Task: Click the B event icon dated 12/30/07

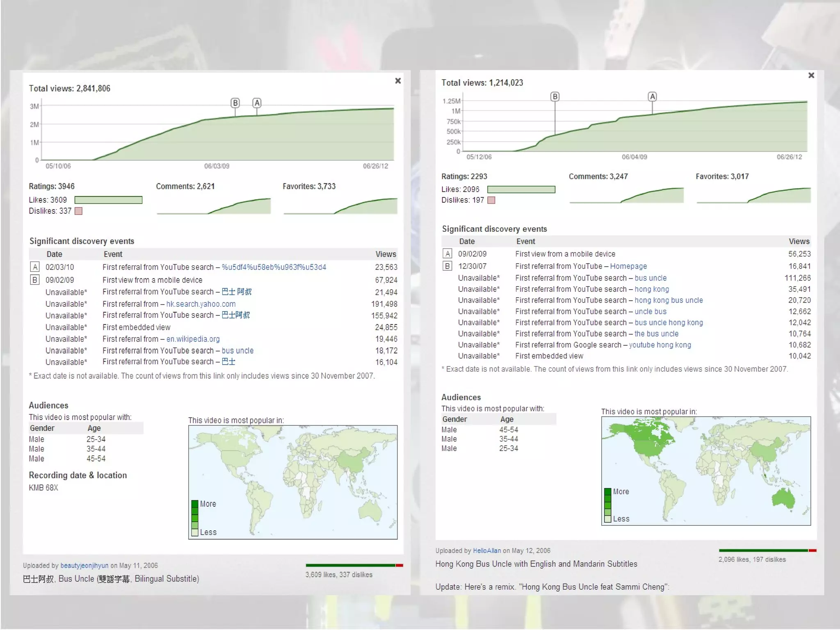Action: [447, 266]
